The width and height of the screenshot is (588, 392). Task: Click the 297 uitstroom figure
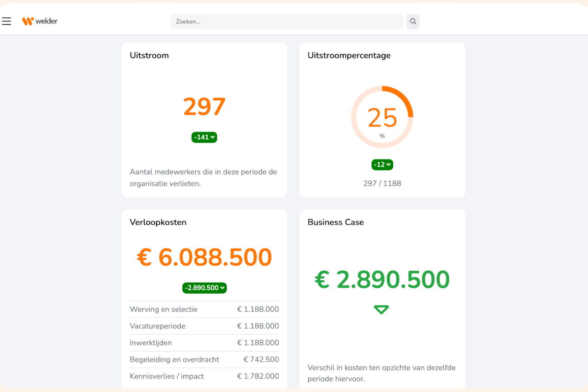coord(204,106)
